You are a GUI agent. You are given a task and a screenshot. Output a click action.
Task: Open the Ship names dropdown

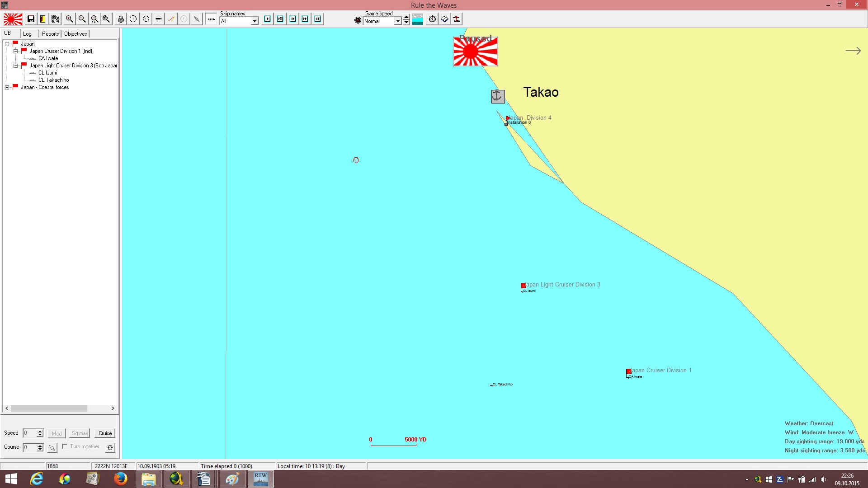(255, 21)
